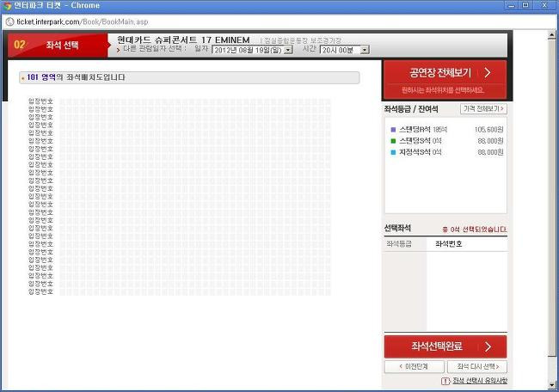Image resolution: width=559 pixels, height=392 pixels.
Task: Click the arrow icon on 좌석선택완료 button
Action: [488, 346]
